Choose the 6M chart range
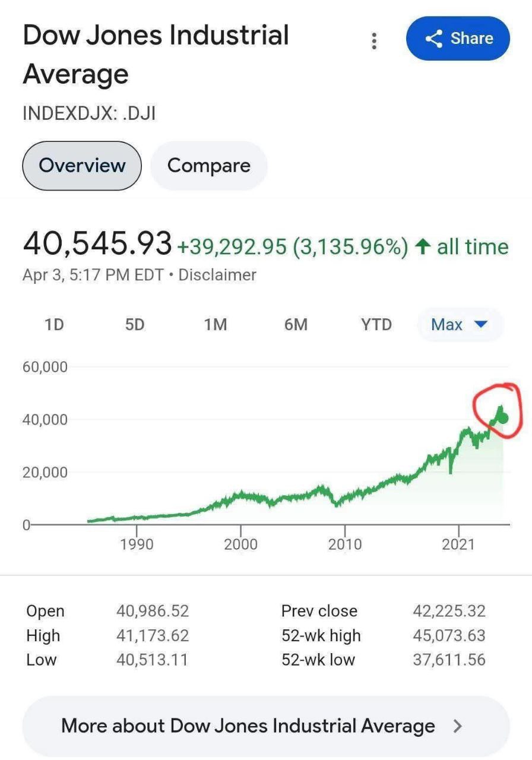This screenshot has width=532, height=760. pyautogui.click(x=296, y=325)
